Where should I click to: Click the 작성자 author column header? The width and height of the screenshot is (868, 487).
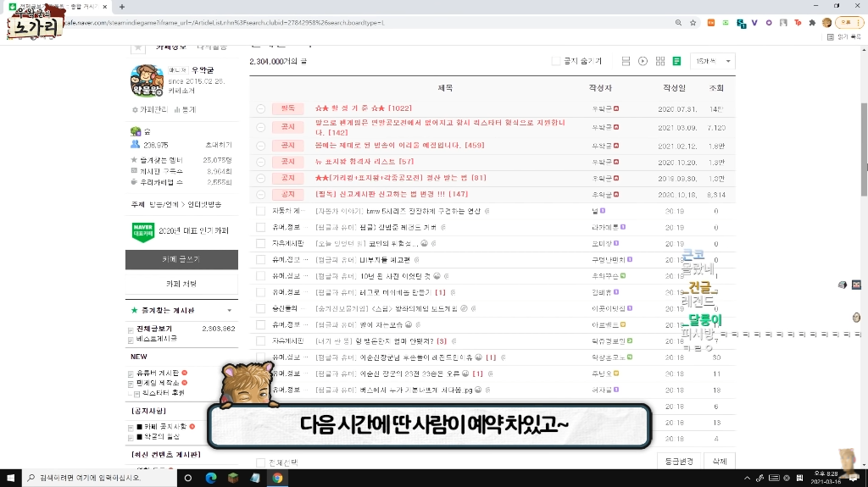pyautogui.click(x=601, y=88)
